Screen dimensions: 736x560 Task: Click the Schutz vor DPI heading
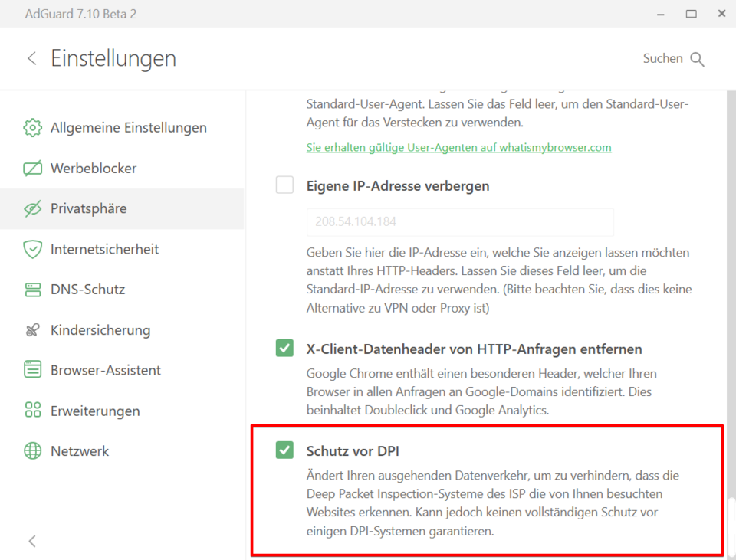353,450
